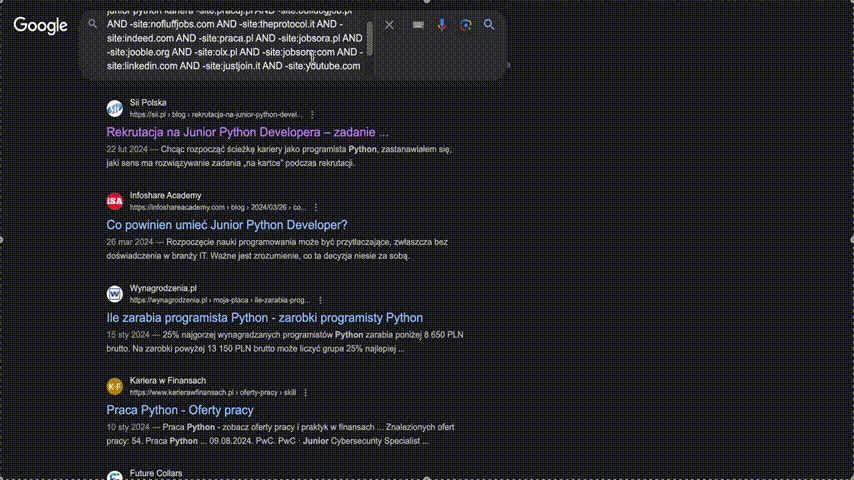Click the sii.pl blog breadcrumb URL

pos(216,115)
